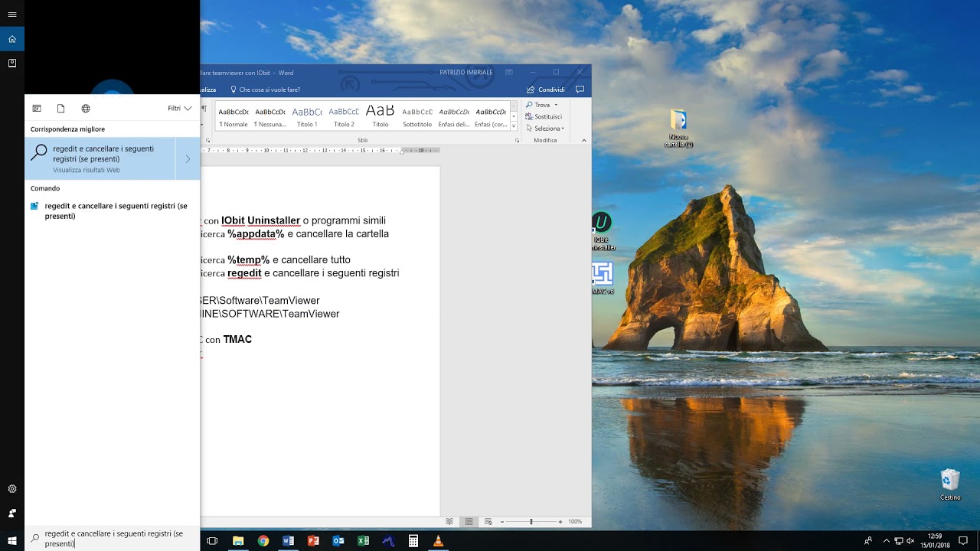Expand the Filtri dropdown
Screen dimensions: 980x551
pyautogui.click(x=179, y=109)
